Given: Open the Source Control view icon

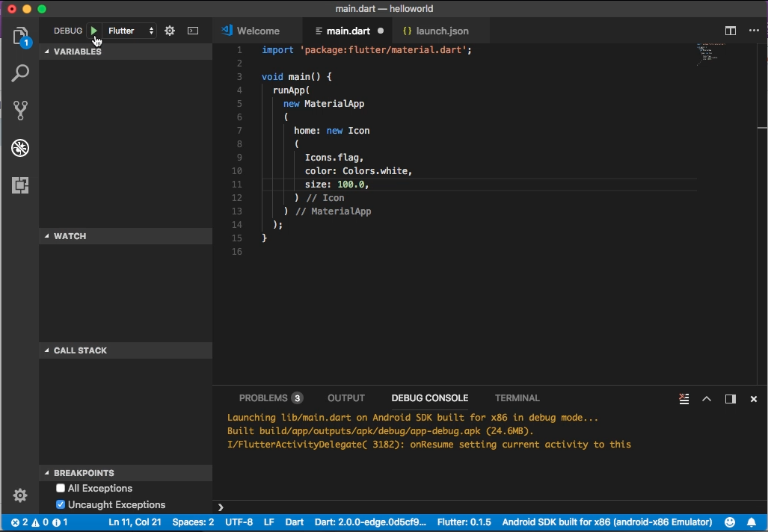Looking at the screenshot, I should [x=20, y=110].
